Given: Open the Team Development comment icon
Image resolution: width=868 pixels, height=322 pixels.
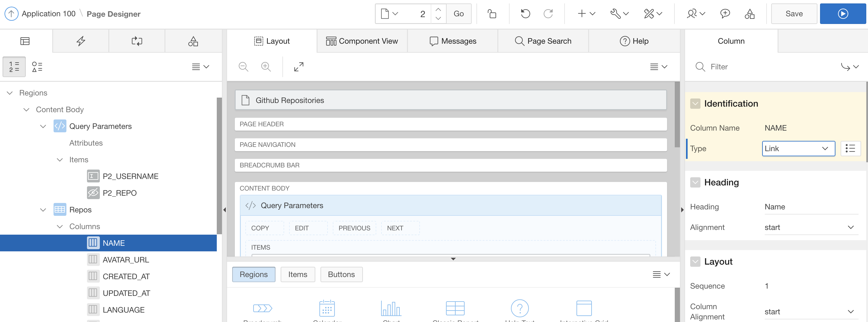Looking at the screenshot, I should tap(725, 14).
